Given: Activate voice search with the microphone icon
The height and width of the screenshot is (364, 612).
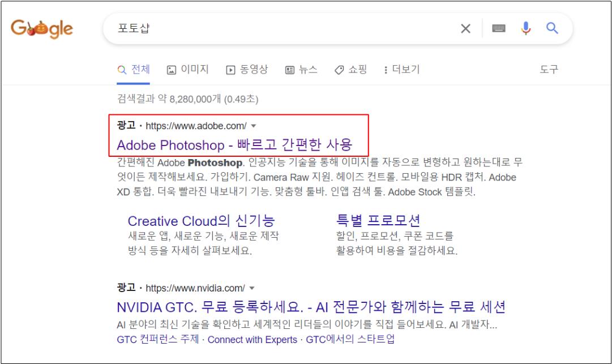Looking at the screenshot, I should tap(525, 28).
